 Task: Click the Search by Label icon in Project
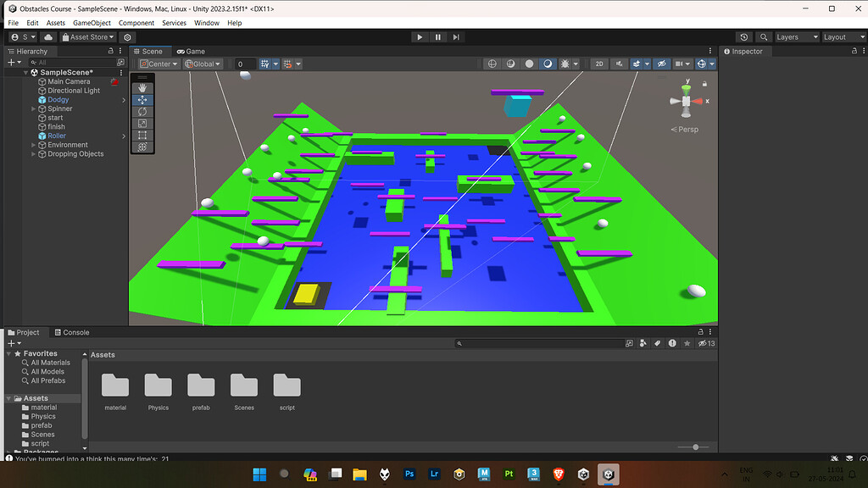657,343
